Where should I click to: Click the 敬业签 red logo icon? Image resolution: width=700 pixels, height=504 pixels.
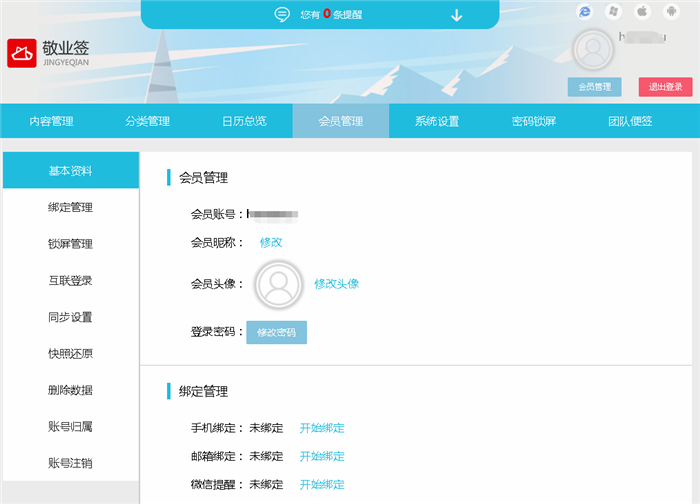tap(22, 53)
